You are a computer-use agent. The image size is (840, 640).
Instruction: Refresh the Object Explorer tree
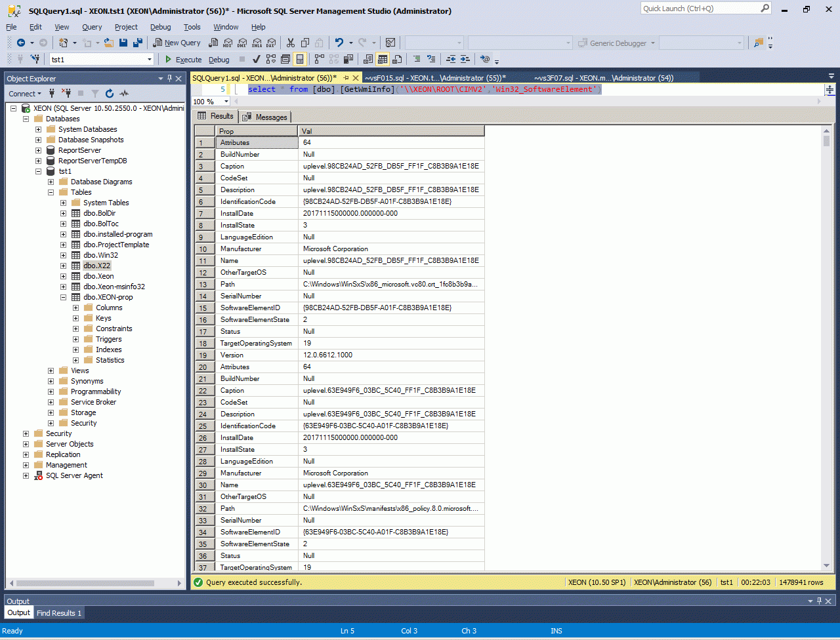(x=110, y=94)
